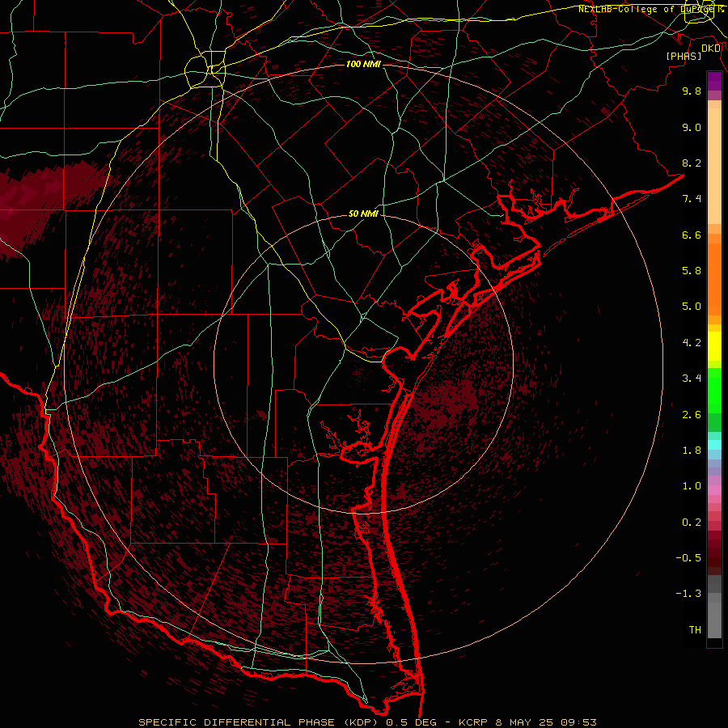Click the 1.0 legend value
This screenshot has height=728, width=728.
[x=692, y=486]
